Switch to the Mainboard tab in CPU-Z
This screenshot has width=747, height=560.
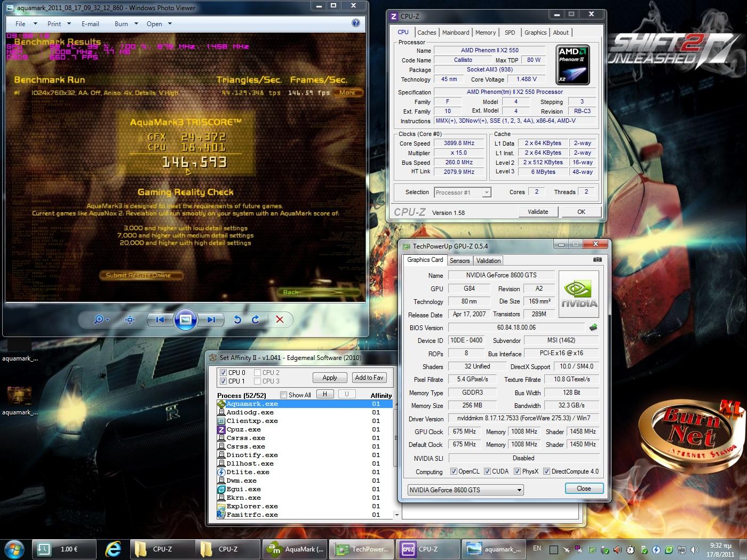point(456,33)
